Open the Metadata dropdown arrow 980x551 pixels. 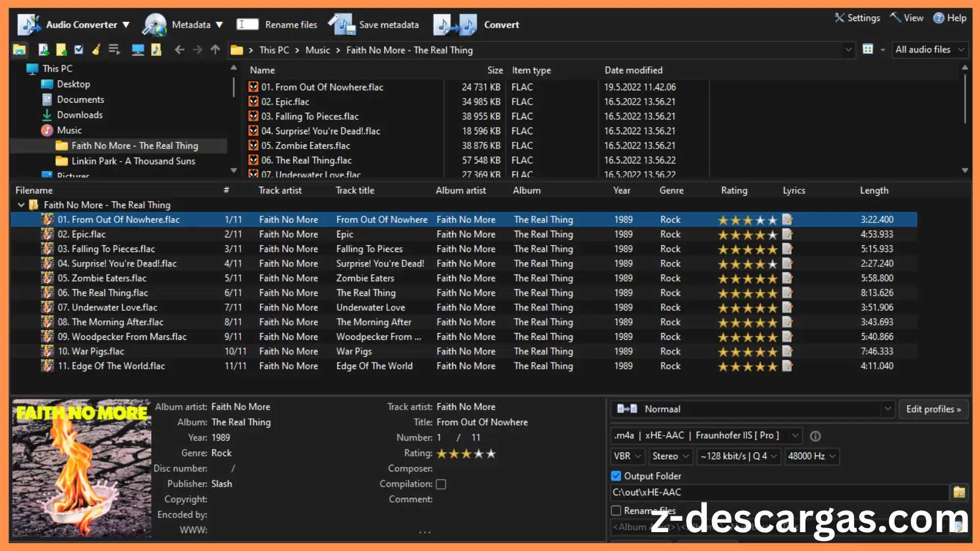click(219, 24)
